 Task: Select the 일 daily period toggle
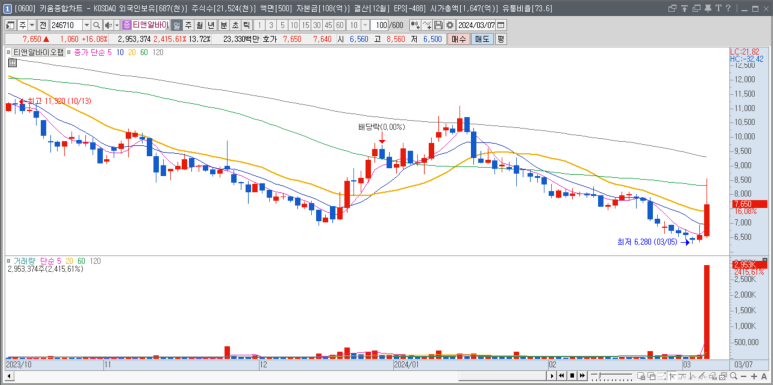click(x=176, y=25)
